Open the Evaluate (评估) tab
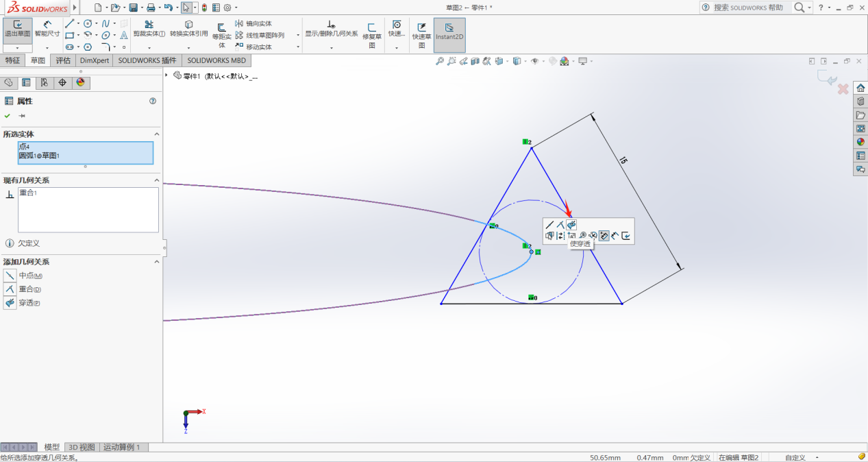The height and width of the screenshot is (462, 868). coord(63,60)
